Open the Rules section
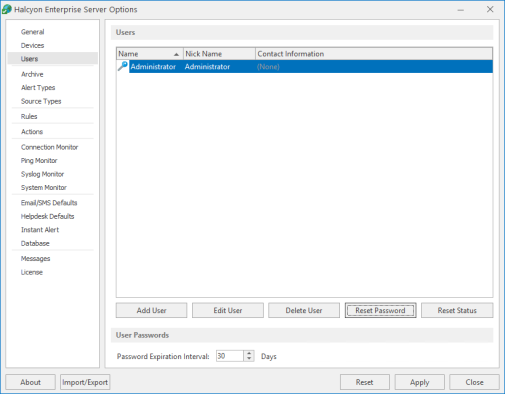This screenshot has width=505, height=394. point(29,116)
